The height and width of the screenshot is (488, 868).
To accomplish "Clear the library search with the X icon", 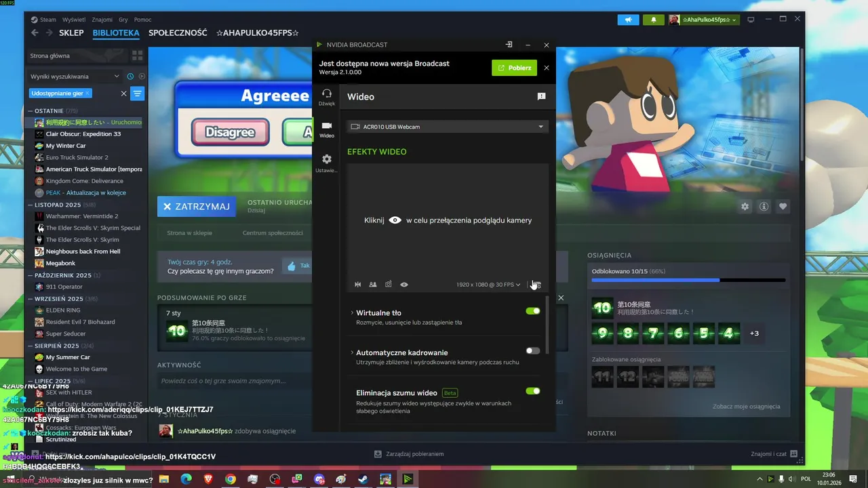I will [x=123, y=94].
